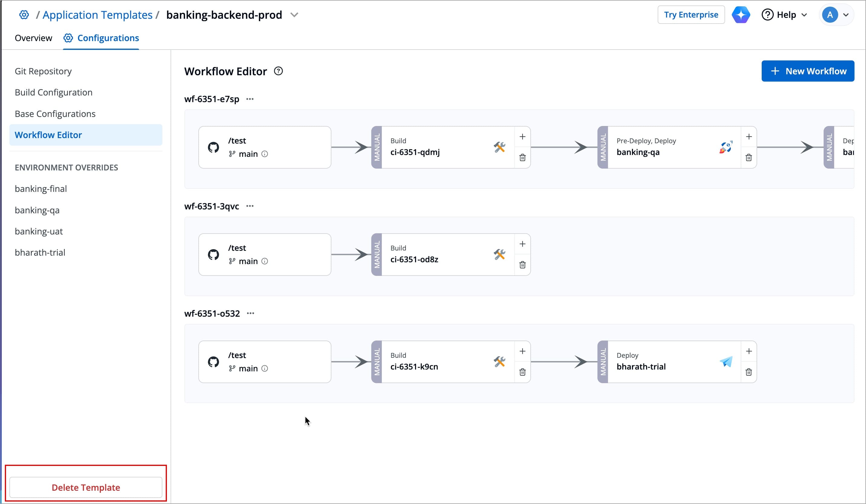
Task: Click the AI assistant sparkle icon
Action: (x=741, y=15)
